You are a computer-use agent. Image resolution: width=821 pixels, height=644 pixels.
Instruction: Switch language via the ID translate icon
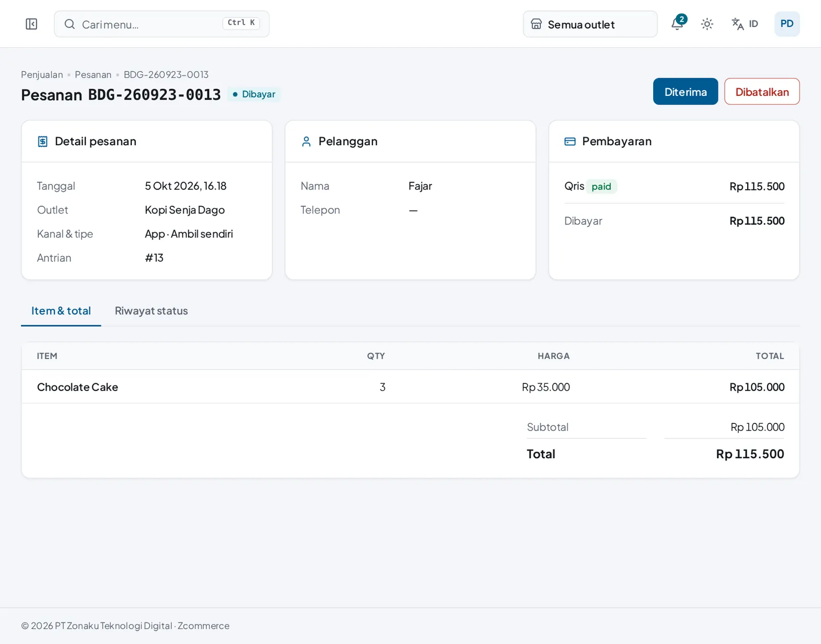coord(745,24)
